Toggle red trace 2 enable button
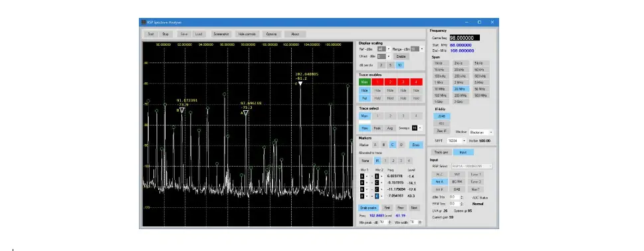 [x=390, y=82]
